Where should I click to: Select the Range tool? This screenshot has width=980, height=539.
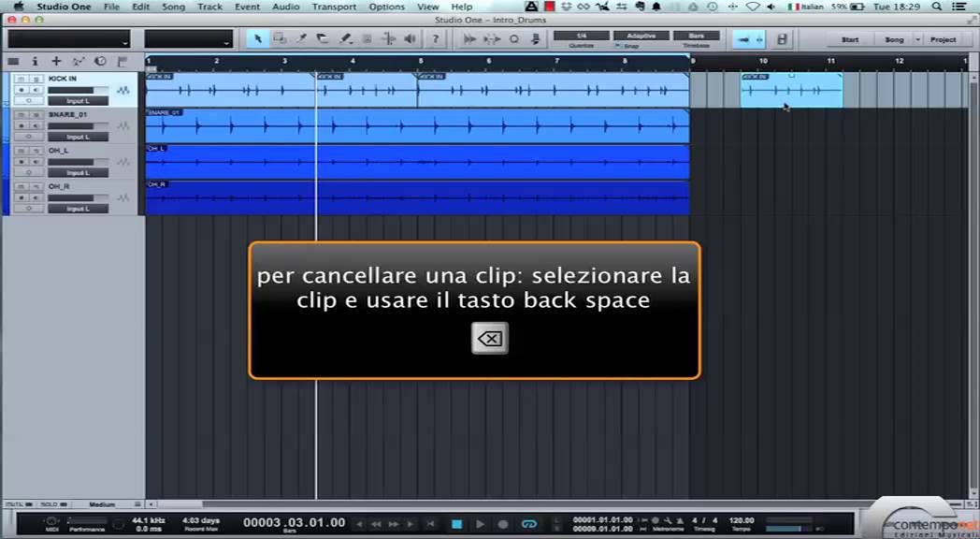point(280,38)
